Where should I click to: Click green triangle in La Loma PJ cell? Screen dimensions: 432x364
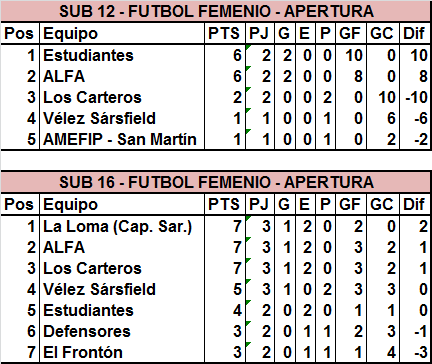pyautogui.click(x=248, y=218)
